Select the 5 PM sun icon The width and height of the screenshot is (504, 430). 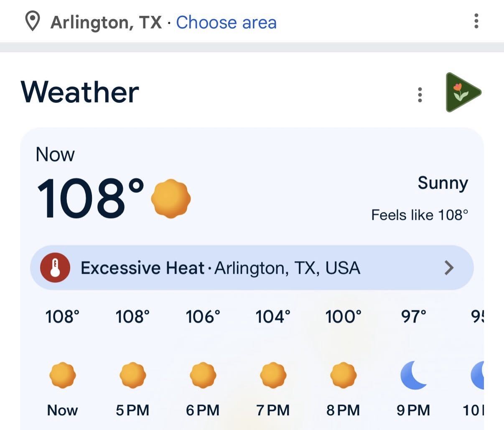click(x=132, y=375)
